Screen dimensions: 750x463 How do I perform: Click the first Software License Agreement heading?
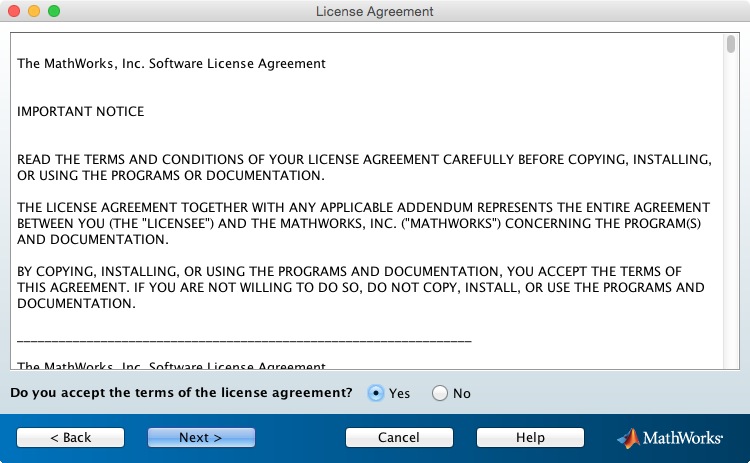click(x=171, y=64)
